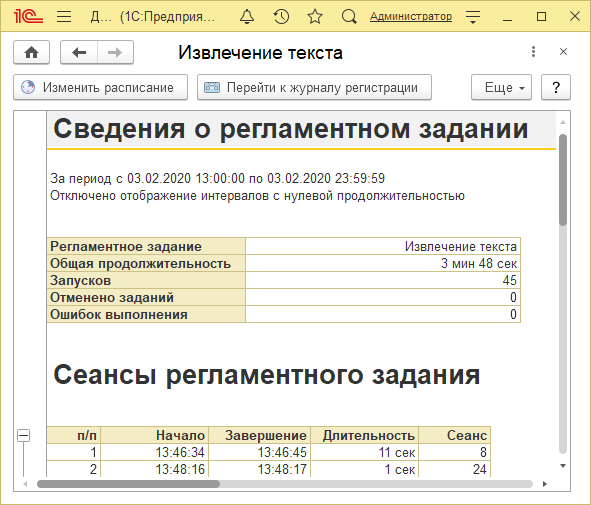The image size is (591, 505).
Task: Select the За период date range line
Action: tap(217, 178)
